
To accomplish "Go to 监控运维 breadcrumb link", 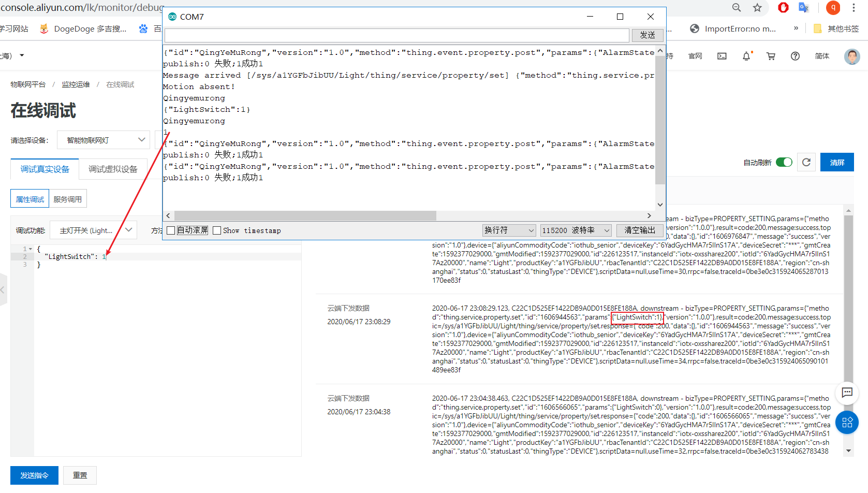I will [x=76, y=84].
